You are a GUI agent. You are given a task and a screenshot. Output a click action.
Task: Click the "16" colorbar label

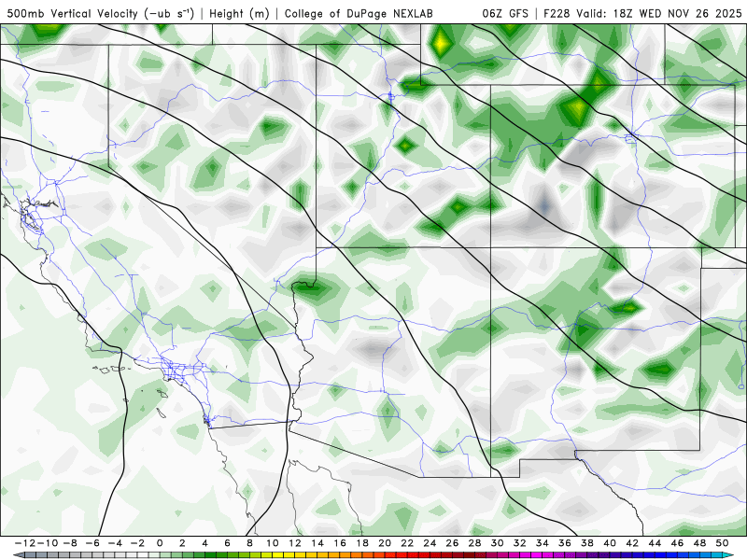pyautogui.click(x=340, y=543)
